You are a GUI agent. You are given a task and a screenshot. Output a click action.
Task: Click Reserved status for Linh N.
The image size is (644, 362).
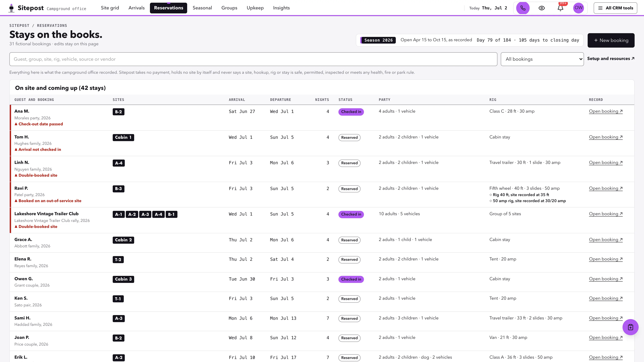tap(349, 163)
